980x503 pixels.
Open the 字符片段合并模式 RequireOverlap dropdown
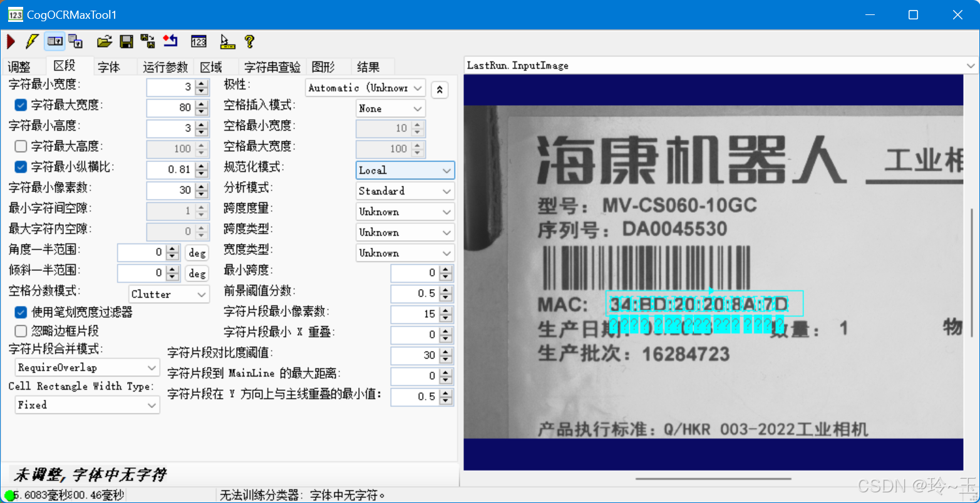tap(87, 367)
